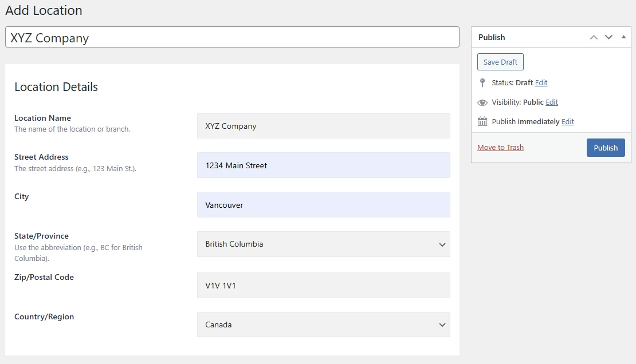Viewport: 636px width, 364px height.
Task: Click the down arrow in the Publish header
Action: tap(608, 37)
